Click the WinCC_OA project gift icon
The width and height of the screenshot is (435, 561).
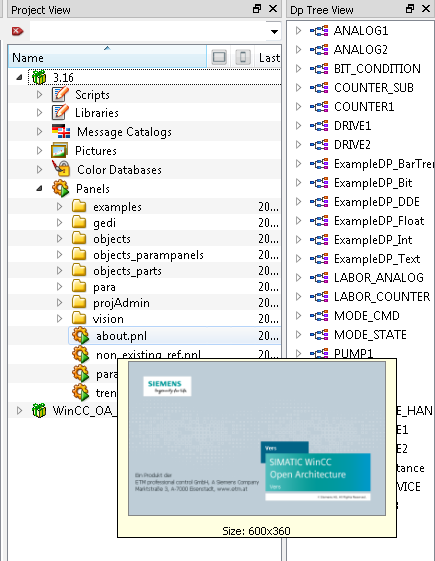39,410
